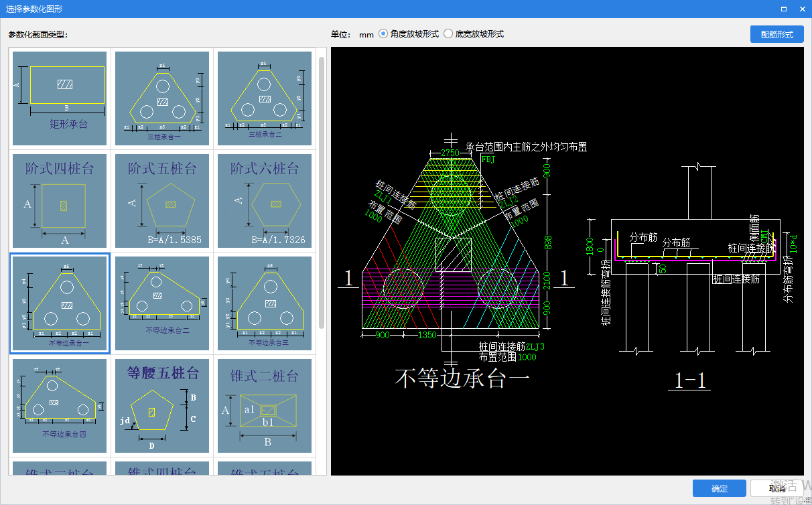Select the 不等边承台二 thumbnail
812x505 pixels.
[x=162, y=303]
